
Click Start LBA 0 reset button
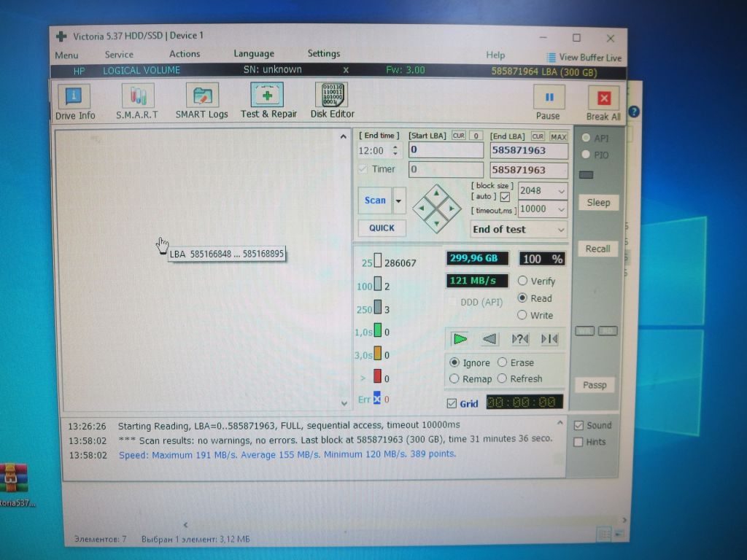click(476, 136)
